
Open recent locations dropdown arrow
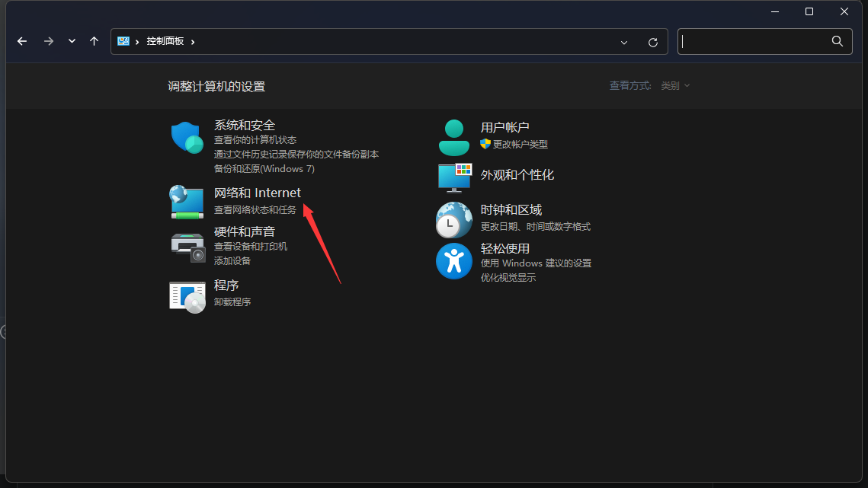tap(72, 41)
